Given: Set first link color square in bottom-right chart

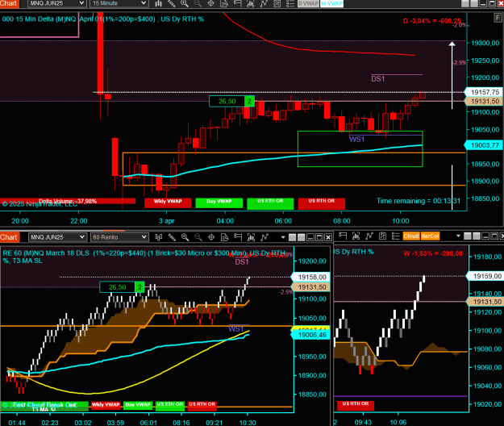Looking at the screenshot, I should pos(468,236).
